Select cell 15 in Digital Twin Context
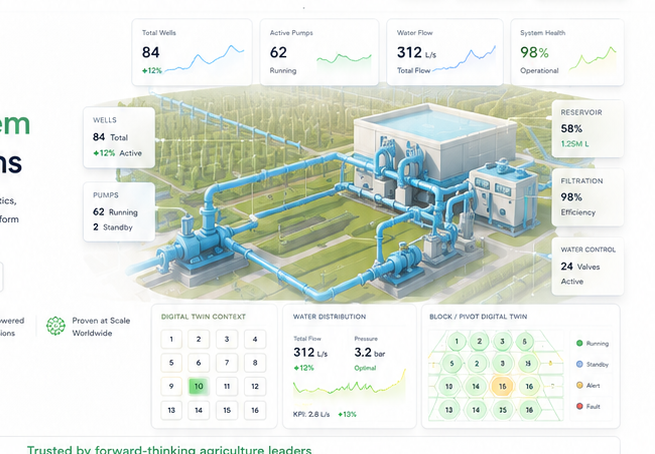Viewport: 655px width, 454px height. click(x=227, y=410)
